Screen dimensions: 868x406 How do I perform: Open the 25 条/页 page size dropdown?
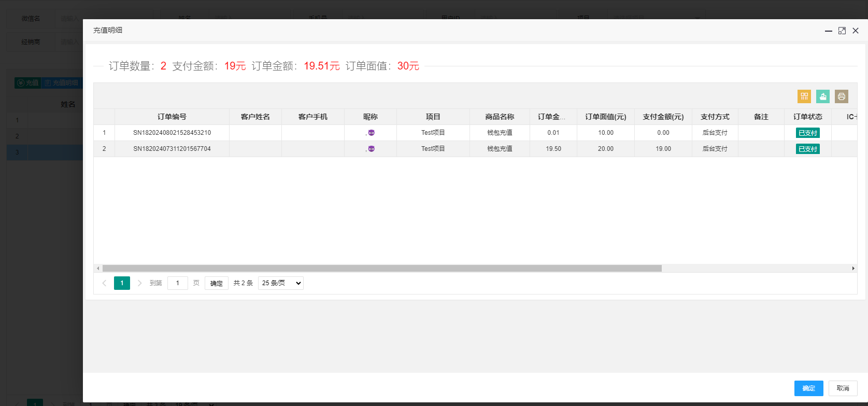281,283
